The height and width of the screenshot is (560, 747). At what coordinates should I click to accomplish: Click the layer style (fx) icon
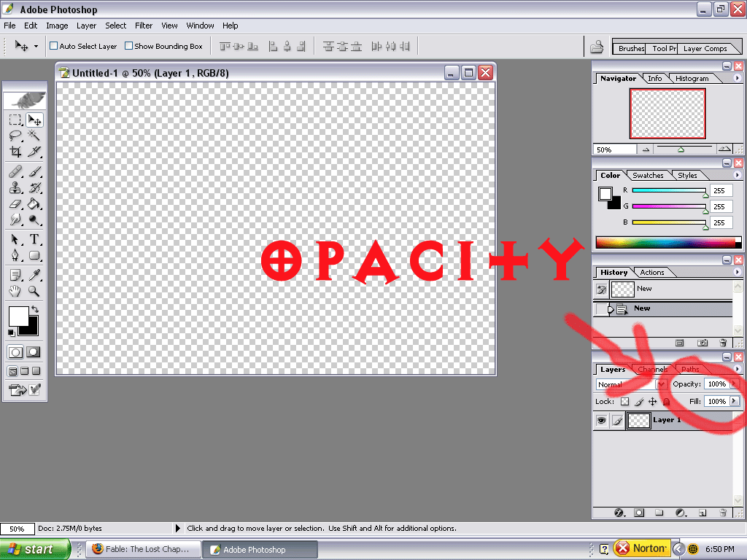(619, 513)
